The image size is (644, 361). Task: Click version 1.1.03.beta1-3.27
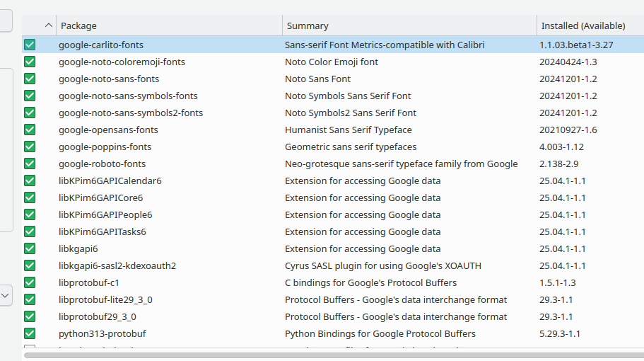[576, 45]
